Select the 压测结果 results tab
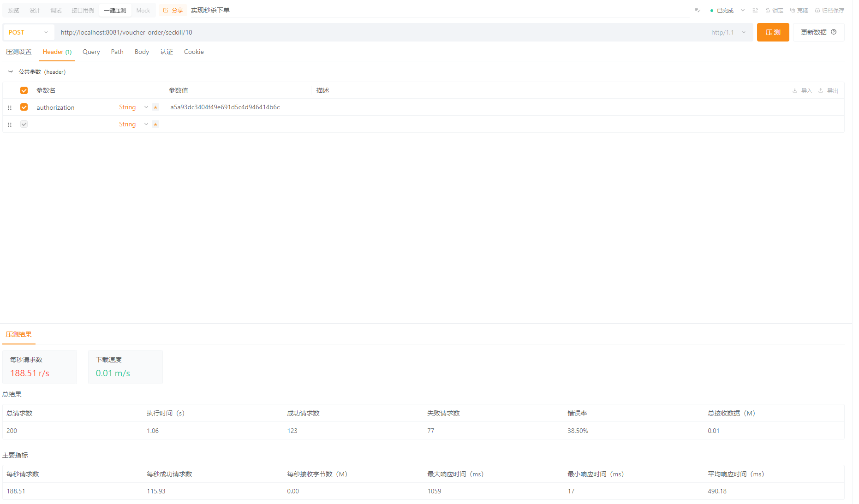 click(x=18, y=334)
